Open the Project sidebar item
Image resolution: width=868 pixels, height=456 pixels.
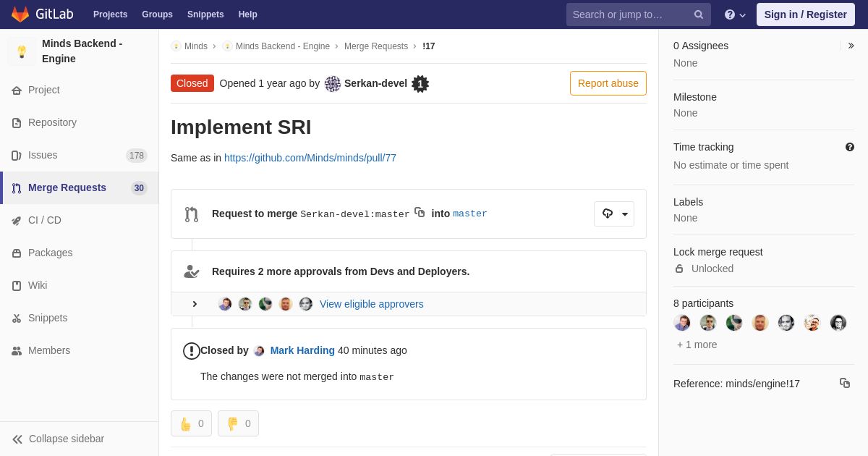80,90
